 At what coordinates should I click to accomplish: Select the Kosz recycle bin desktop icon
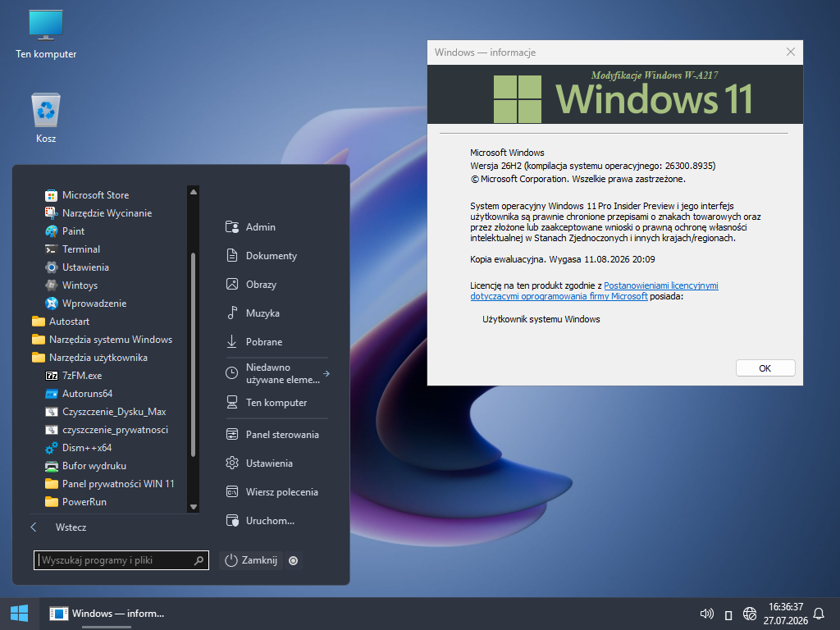[x=46, y=117]
